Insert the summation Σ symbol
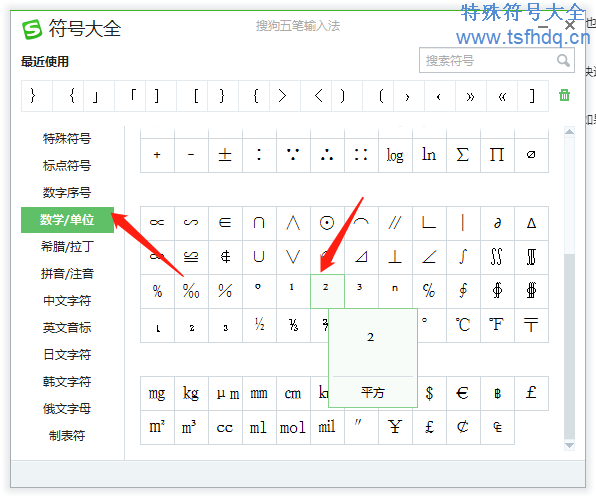Image resolution: width=596 pixels, height=498 pixels. [463, 155]
